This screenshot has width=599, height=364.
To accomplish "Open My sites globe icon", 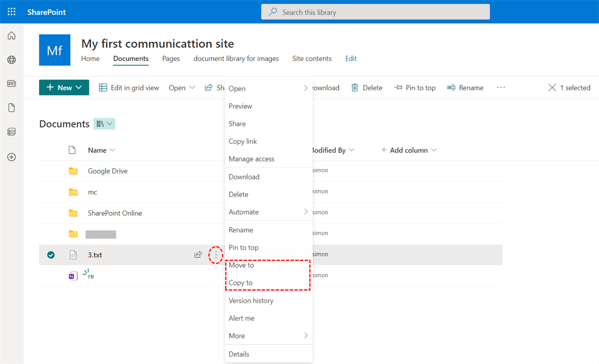I will [11, 60].
